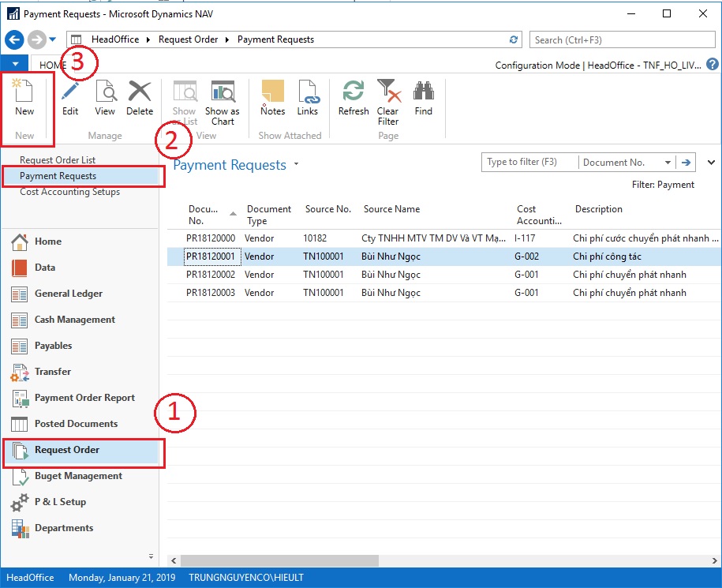Select the Request Order navigation group
Image resolution: width=722 pixels, height=588 pixels.
(x=81, y=451)
